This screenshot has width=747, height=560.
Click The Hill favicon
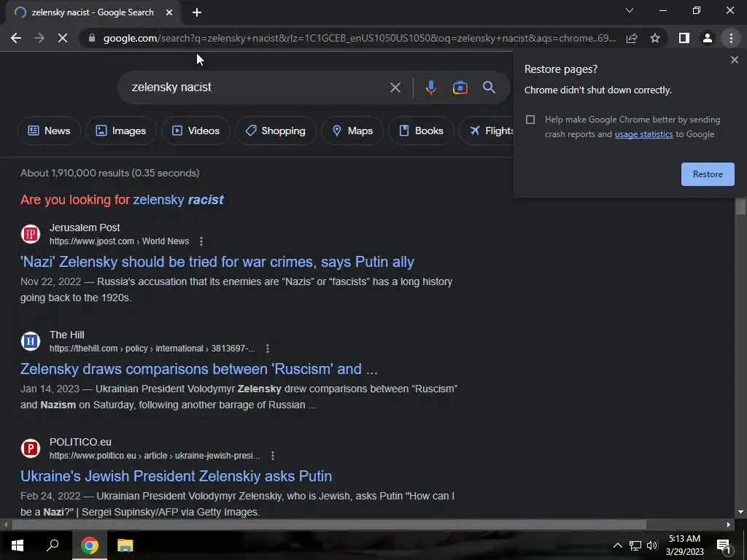(x=31, y=341)
